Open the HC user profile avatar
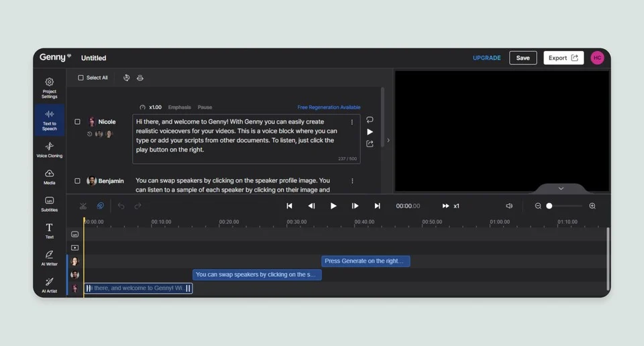The image size is (644, 346). click(597, 58)
